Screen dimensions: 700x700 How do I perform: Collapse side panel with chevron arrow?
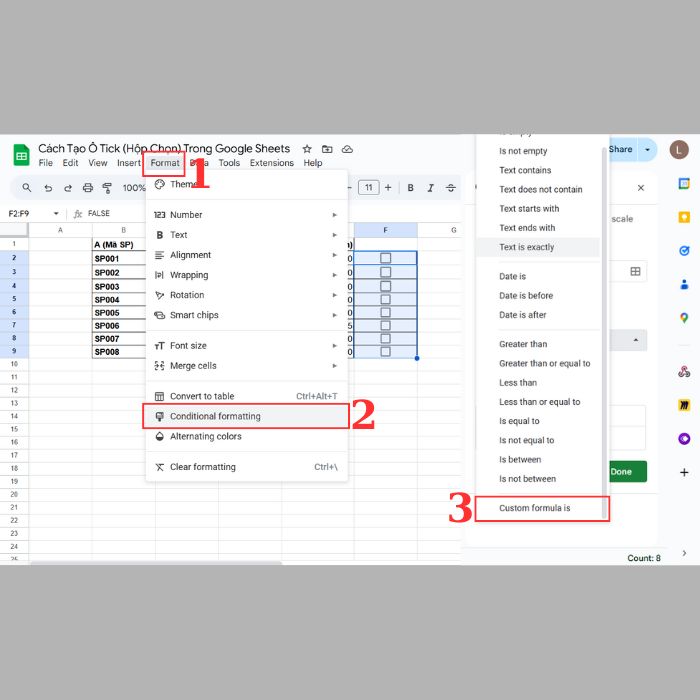pyautogui.click(x=684, y=553)
